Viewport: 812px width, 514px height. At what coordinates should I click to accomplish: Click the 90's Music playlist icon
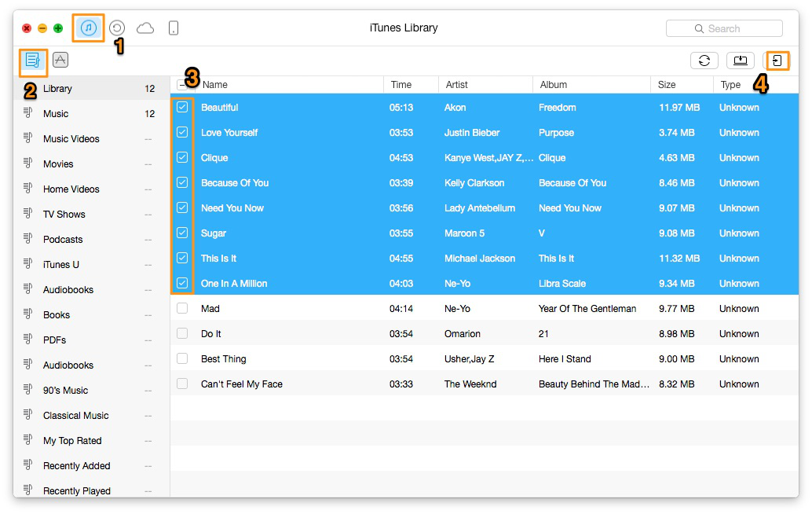click(x=28, y=389)
